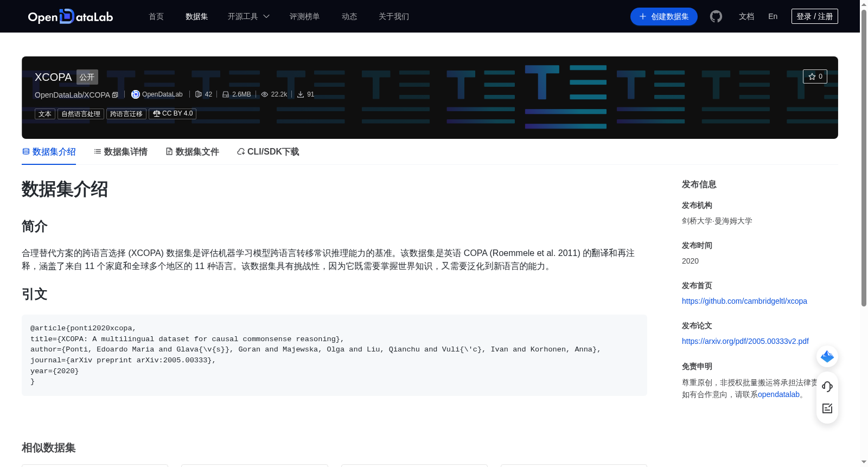Screen dimensions: 868x467
Task: Expand the 开源工具 dropdown menu
Action: click(x=248, y=16)
